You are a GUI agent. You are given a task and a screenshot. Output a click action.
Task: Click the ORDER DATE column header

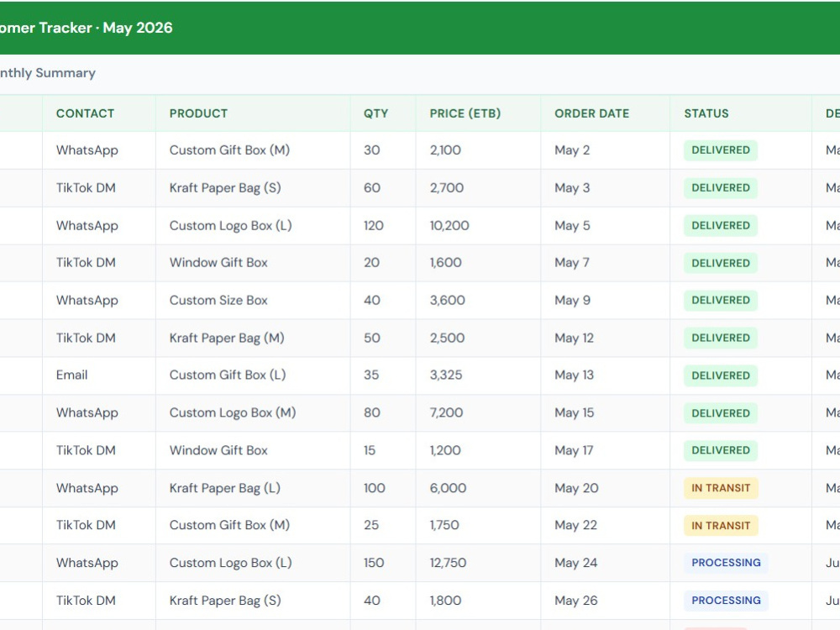tap(592, 113)
